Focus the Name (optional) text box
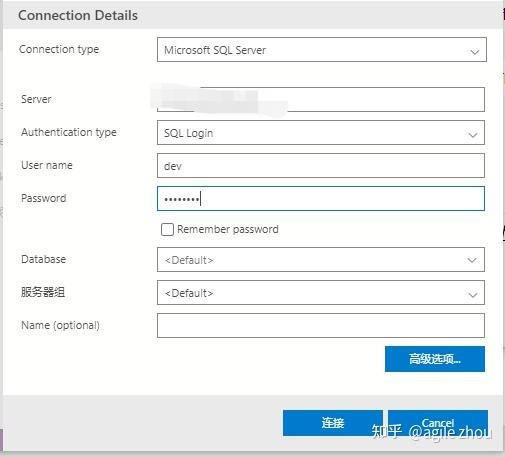 pyautogui.click(x=321, y=325)
